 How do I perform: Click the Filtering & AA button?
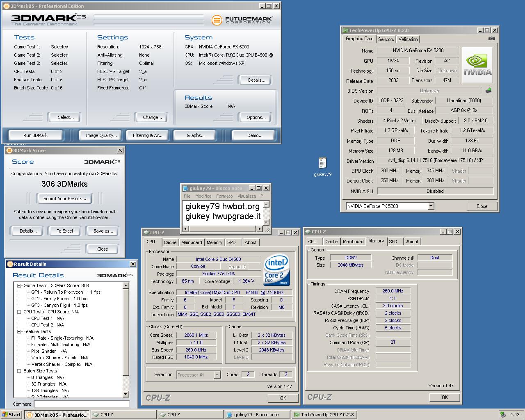click(148, 135)
